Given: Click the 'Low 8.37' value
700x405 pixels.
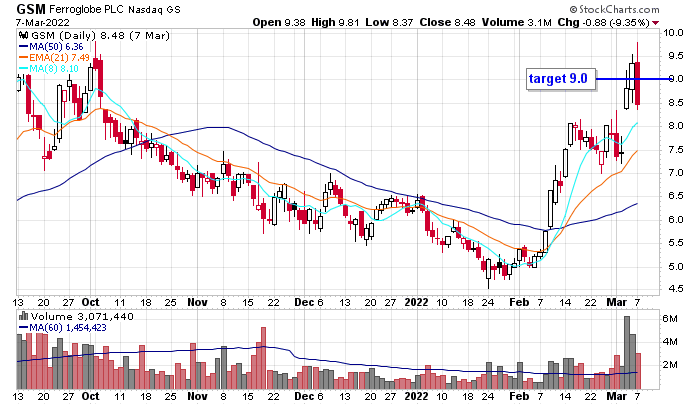Looking at the screenshot, I should [389, 22].
